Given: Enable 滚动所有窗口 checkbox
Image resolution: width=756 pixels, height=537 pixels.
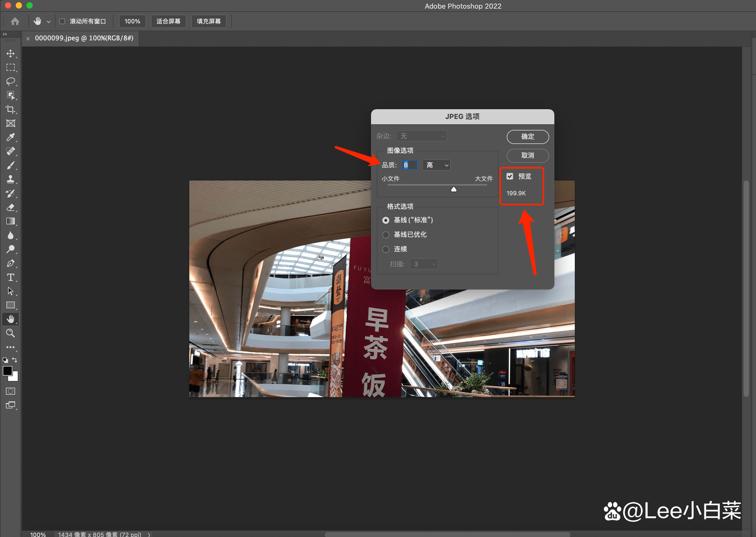Looking at the screenshot, I should [62, 22].
